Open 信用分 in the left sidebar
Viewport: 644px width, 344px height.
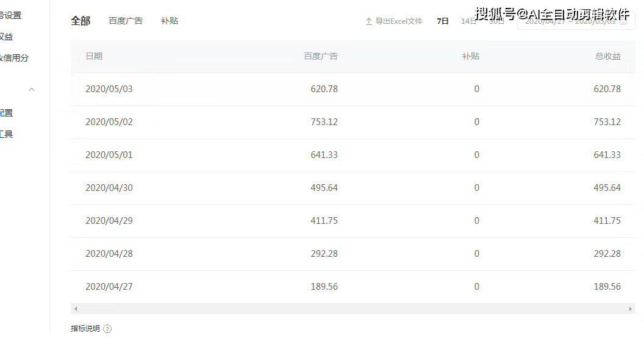15,58
